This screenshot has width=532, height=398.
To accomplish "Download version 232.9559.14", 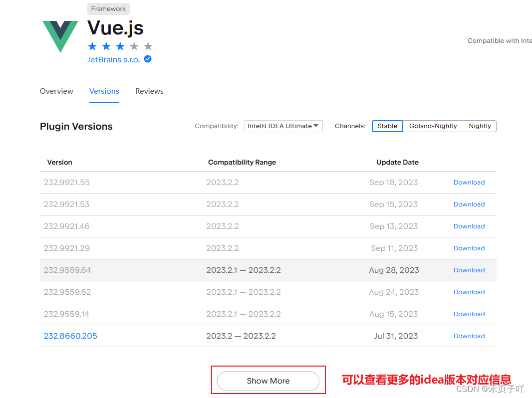I will tap(469, 314).
